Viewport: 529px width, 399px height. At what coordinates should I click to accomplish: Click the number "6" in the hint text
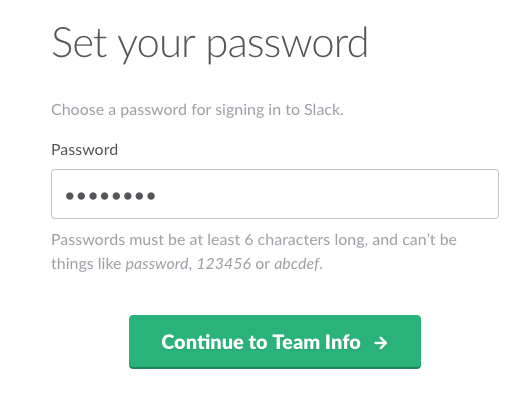(x=249, y=240)
